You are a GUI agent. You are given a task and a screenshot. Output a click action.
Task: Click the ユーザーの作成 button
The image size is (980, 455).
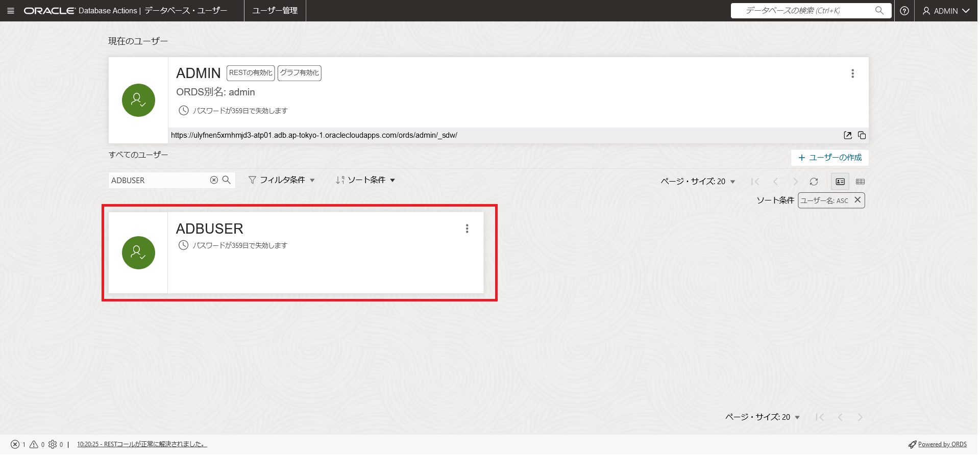(830, 158)
